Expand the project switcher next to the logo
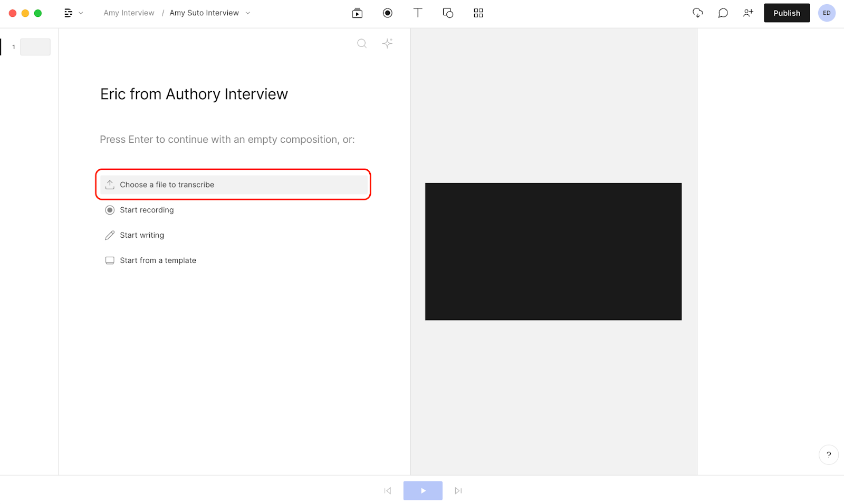Viewport: 844px width, 504px height. tap(81, 13)
